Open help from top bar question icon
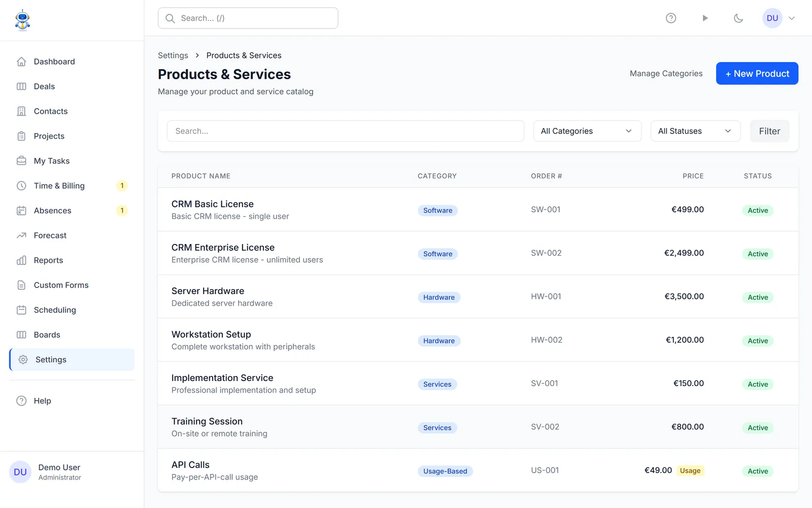This screenshot has height=508, width=812. 671,18
